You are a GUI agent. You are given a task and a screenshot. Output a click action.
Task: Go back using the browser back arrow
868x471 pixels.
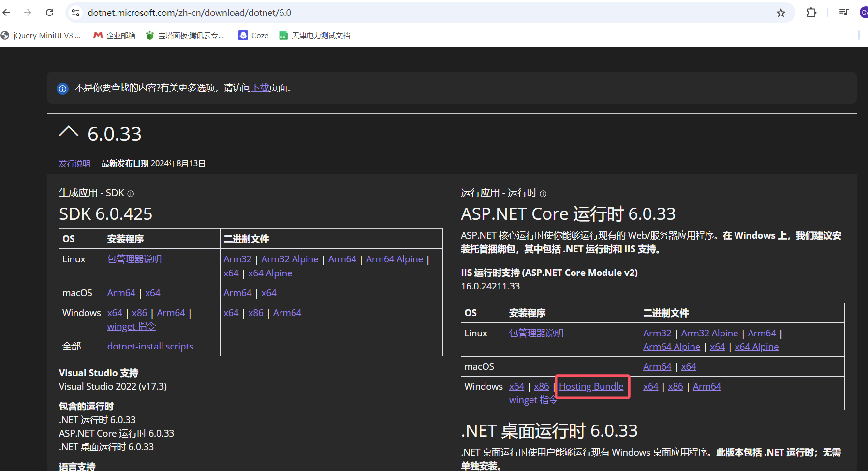pyautogui.click(x=7, y=13)
